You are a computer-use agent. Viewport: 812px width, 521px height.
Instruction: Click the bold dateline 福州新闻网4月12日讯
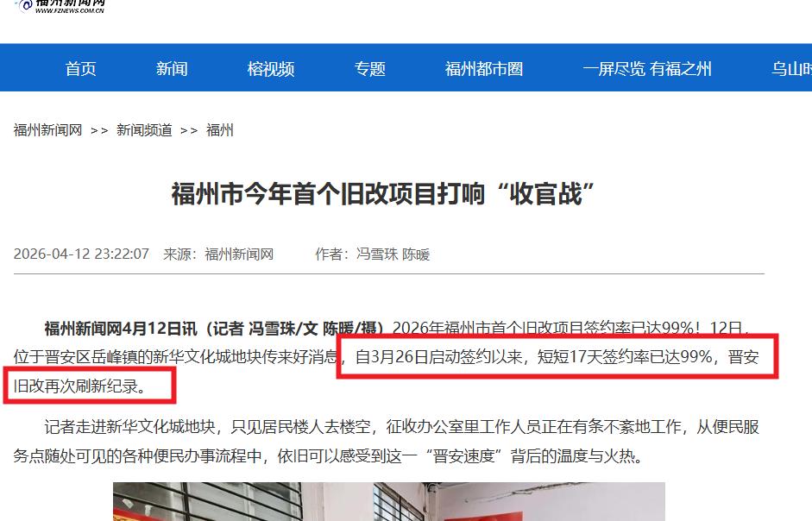pos(121,329)
